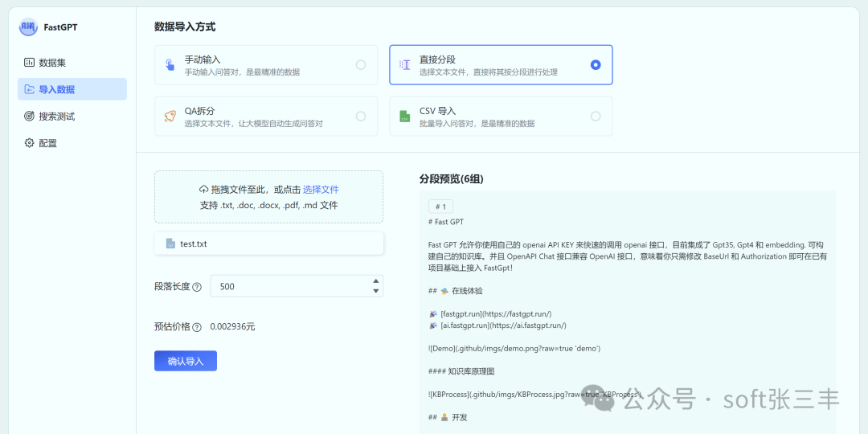Click the hand pointer icon on 手动输入 card
This screenshot has height=434, width=868.
pos(170,65)
